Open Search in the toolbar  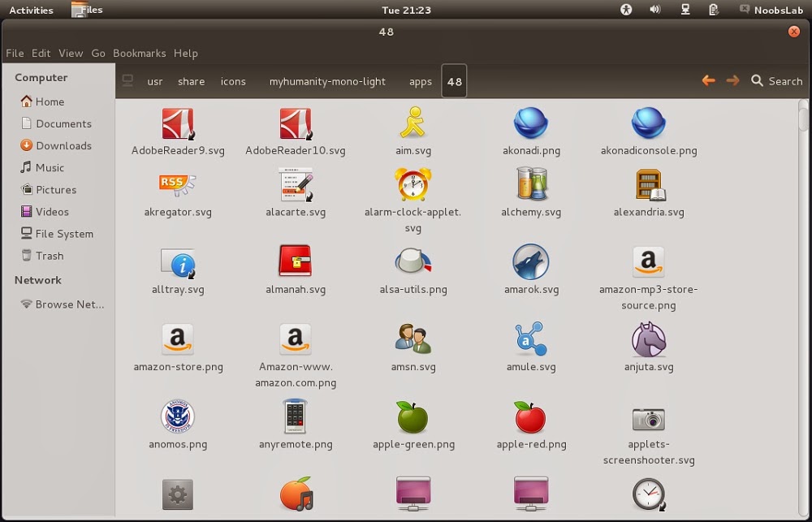point(777,81)
